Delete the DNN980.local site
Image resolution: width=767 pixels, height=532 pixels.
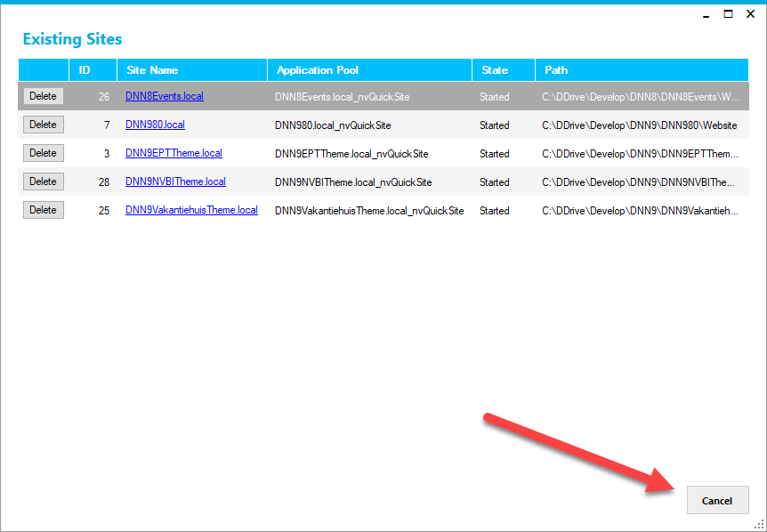pos(43,125)
